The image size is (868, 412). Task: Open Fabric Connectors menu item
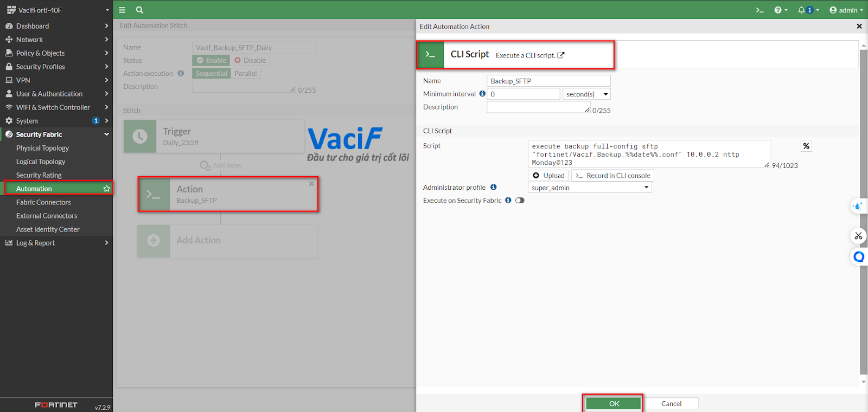click(43, 202)
